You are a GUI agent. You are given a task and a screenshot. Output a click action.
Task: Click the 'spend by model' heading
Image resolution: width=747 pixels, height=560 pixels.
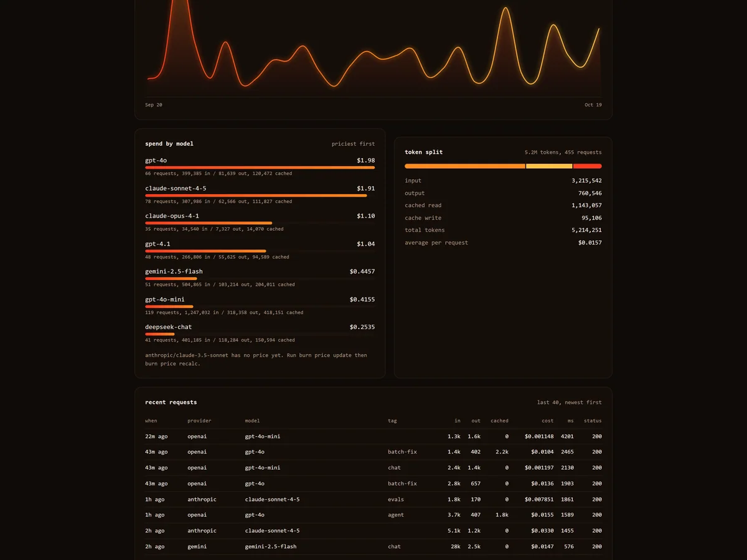point(169,144)
